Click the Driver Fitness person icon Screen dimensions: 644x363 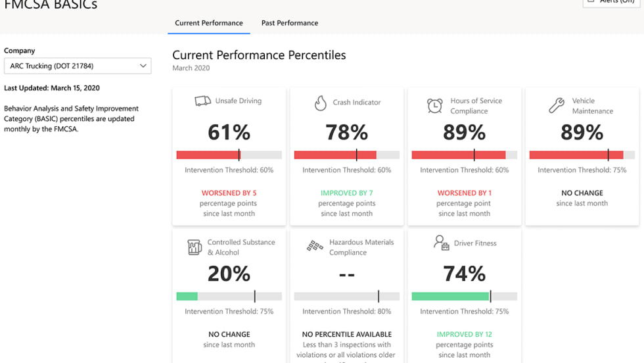(x=441, y=243)
